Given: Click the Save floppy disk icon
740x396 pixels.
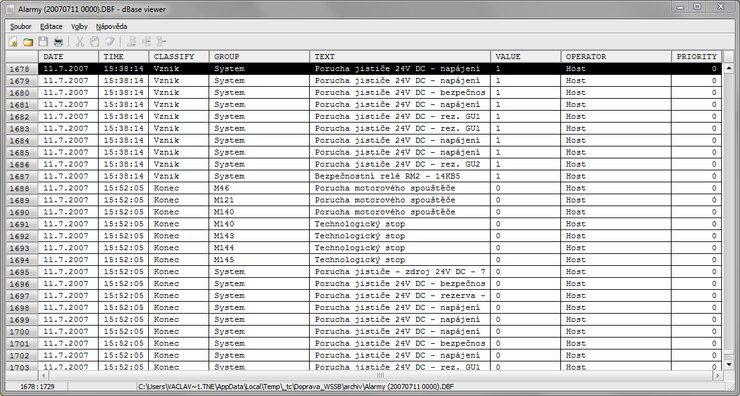Looking at the screenshot, I should [x=43, y=42].
